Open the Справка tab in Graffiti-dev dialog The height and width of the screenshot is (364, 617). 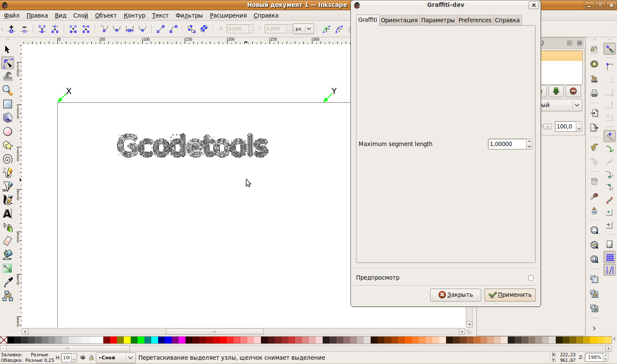click(507, 20)
